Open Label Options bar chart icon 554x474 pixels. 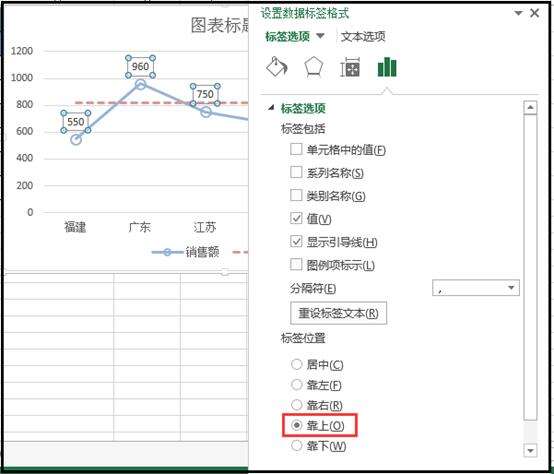(x=387, y=67)
